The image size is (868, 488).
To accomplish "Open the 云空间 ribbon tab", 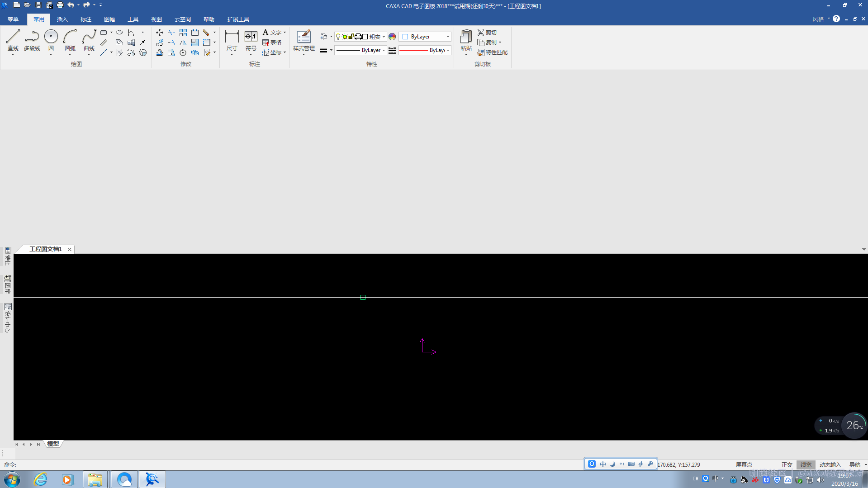I will point(183,19).
